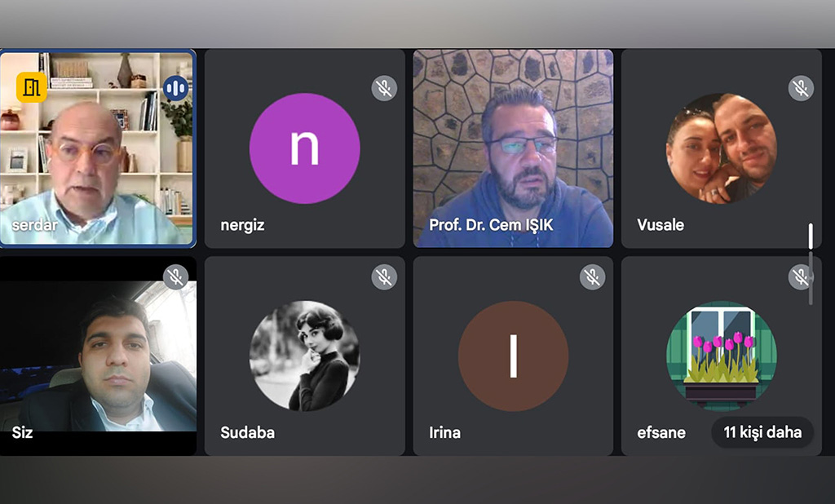Click the yellow door icon on serdar's tile

coord(32,87)
